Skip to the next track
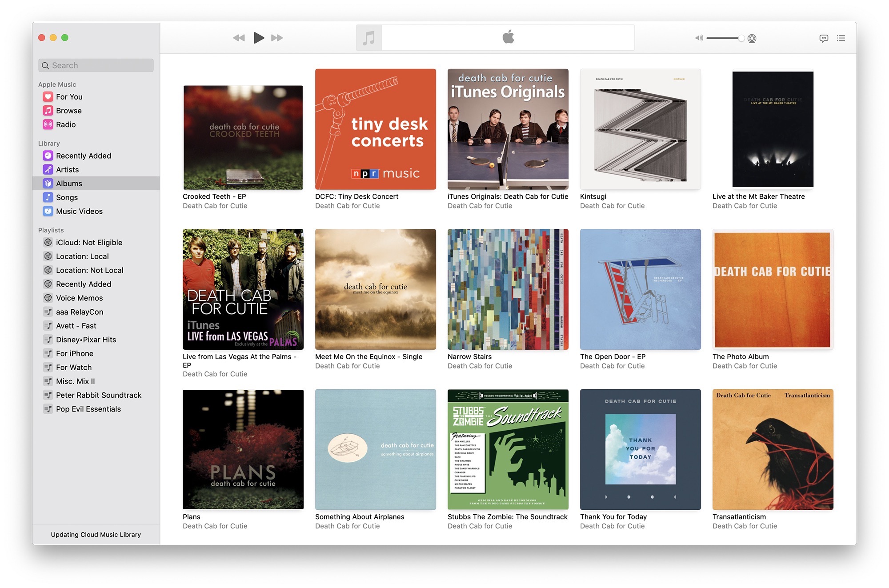889x588 pixels. (x=277, y=38)
